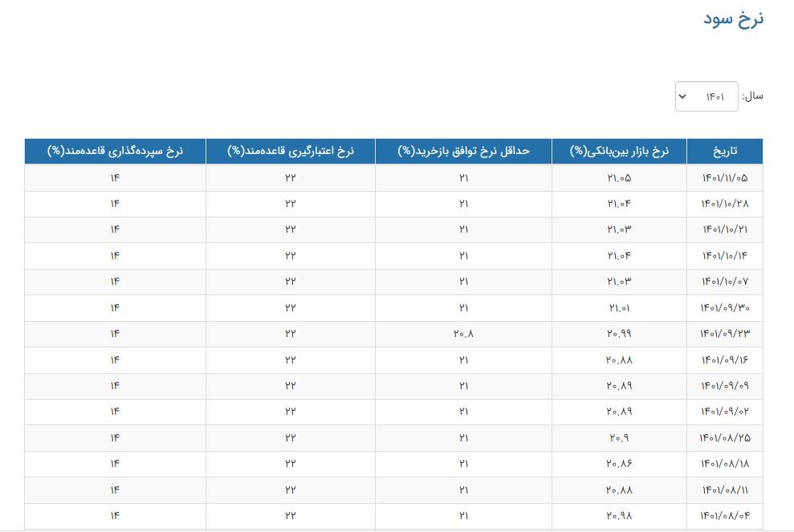This screenshot has height=532, width=794.
Task: Click interbank rate ۲۰.۸۸ in the ۱۴۰۱/۰۹/۱۶ row
Action: [x=619, y=360]
